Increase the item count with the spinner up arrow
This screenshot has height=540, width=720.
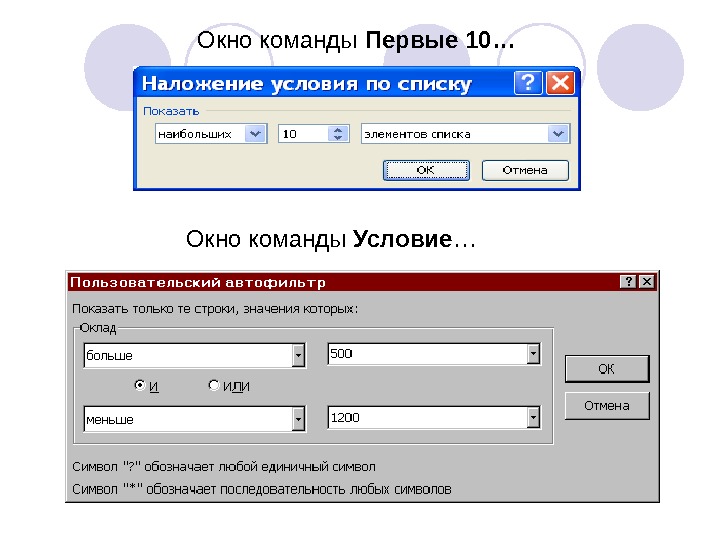click(x=338, y=130)
